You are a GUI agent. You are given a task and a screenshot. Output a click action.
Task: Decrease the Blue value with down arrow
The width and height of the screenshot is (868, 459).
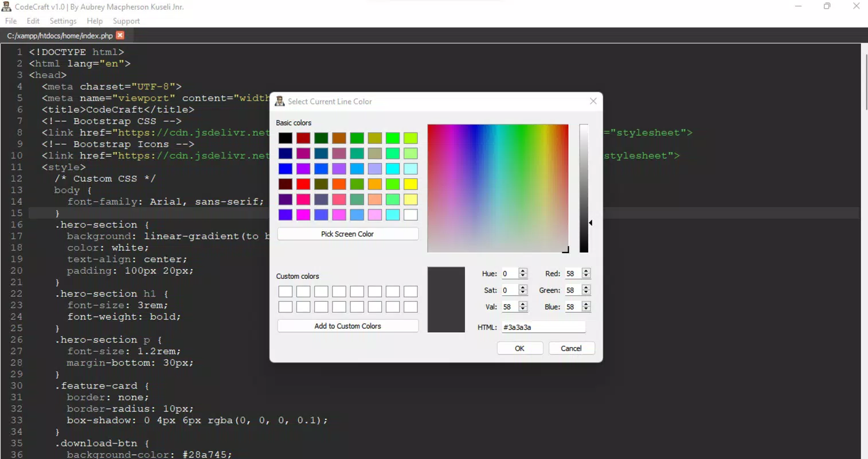click(x=586, y=309)
